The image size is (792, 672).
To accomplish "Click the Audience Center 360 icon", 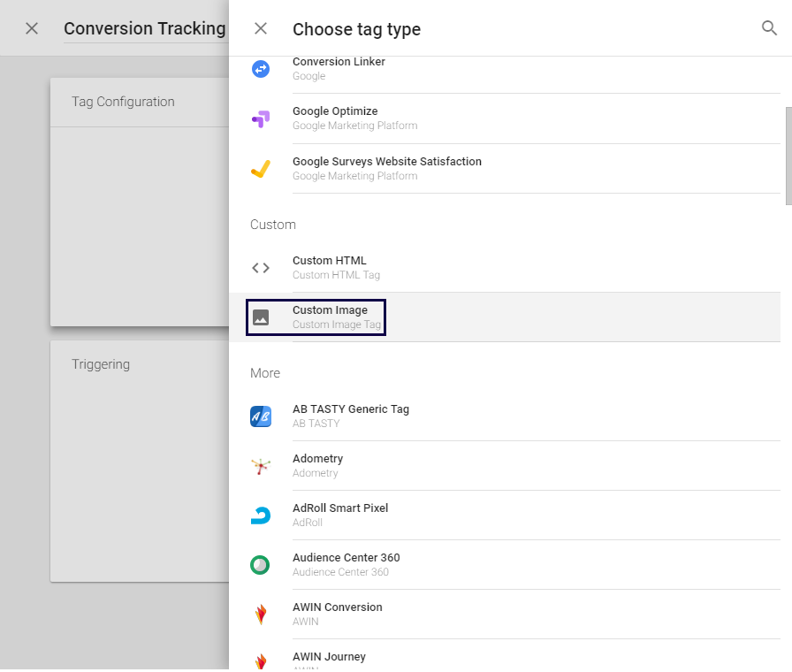I will [260, 565].
